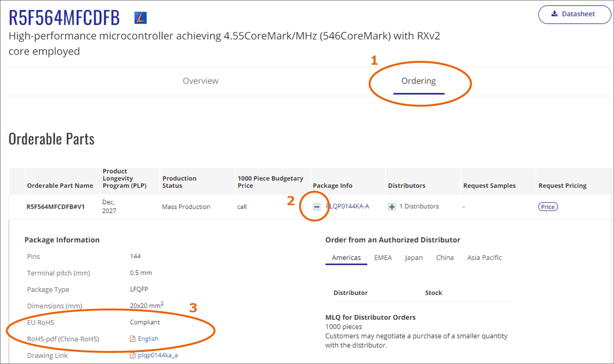Click the Request Samples column header

pos(489,185)
